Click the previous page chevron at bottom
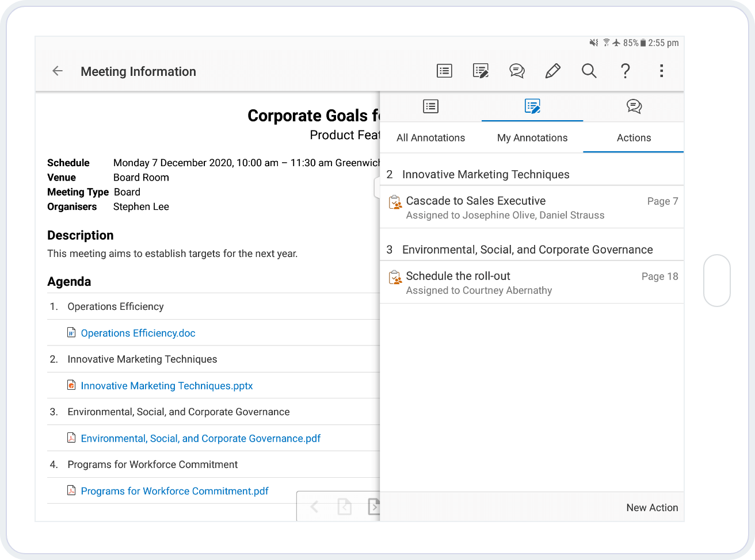 [x=314, y=507]
